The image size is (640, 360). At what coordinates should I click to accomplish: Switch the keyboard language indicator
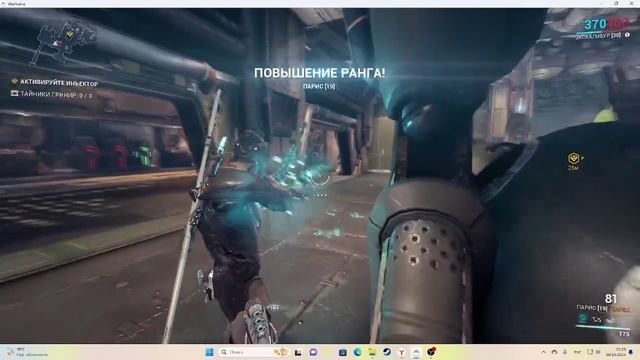click(x=577, y=352)
